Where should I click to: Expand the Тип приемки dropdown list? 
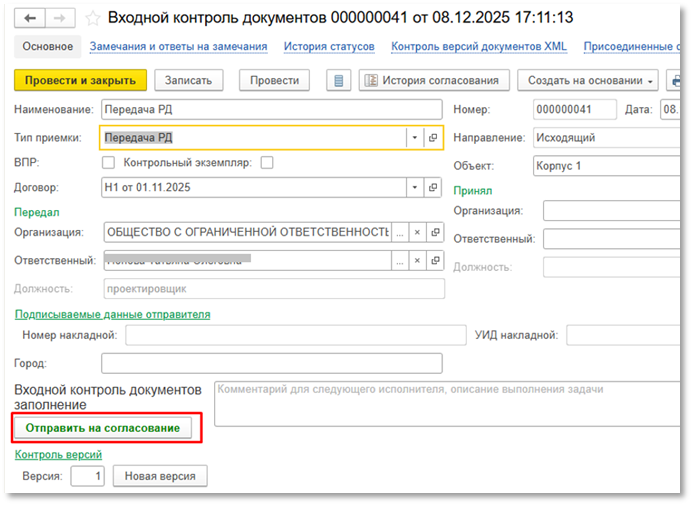click(415, 138)
